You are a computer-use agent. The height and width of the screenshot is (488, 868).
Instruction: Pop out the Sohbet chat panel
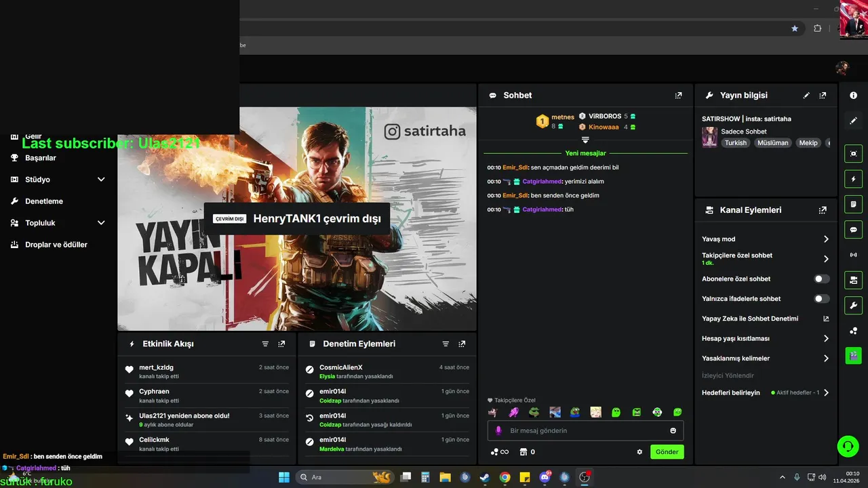[678, 96]
